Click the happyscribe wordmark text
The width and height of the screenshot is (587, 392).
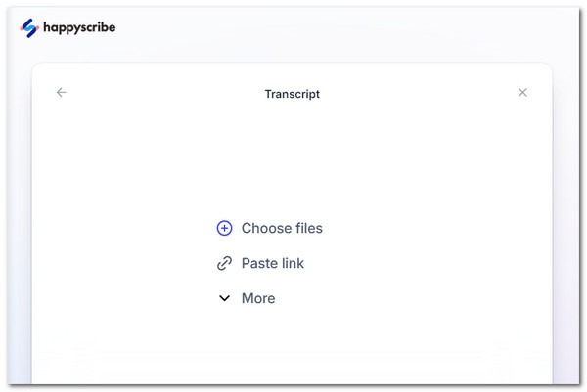(79, 28)
